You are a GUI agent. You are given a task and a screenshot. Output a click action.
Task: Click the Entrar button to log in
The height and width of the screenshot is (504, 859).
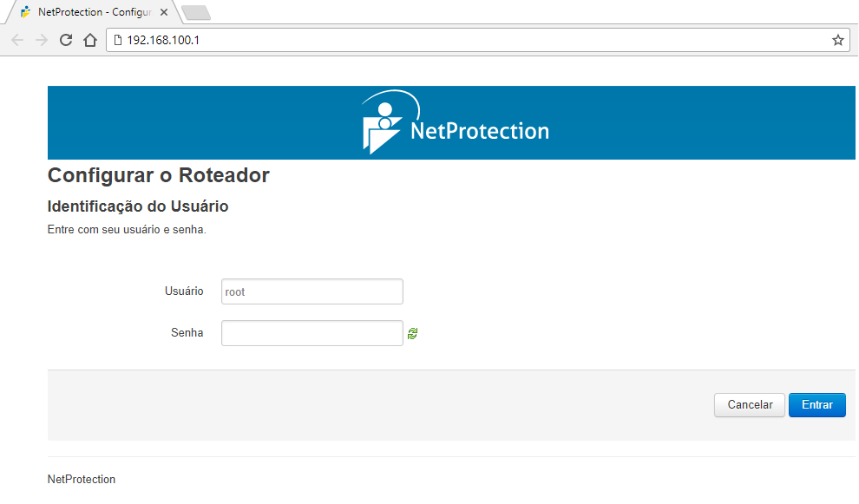pos(817,405)
